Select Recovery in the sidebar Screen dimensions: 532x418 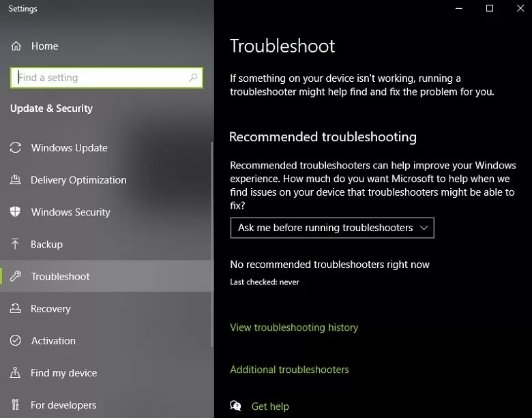coord(106,308)
